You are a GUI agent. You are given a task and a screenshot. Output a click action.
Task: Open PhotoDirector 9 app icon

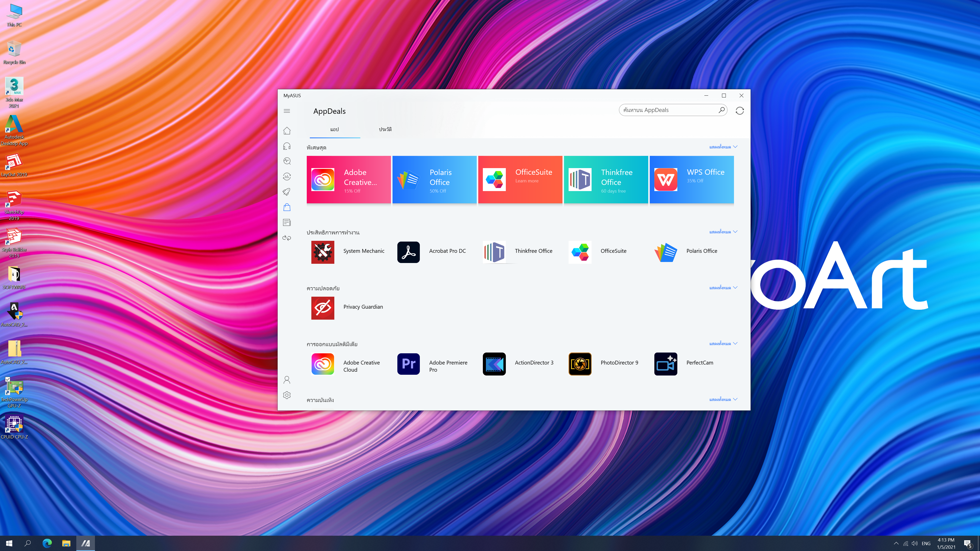pyautogui.click(x=580, y=364)
